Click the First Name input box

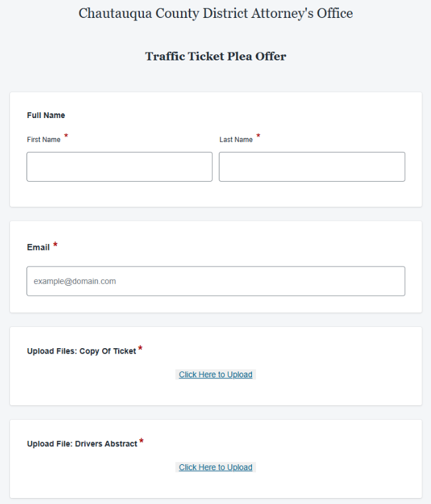[x=119, y=167]
